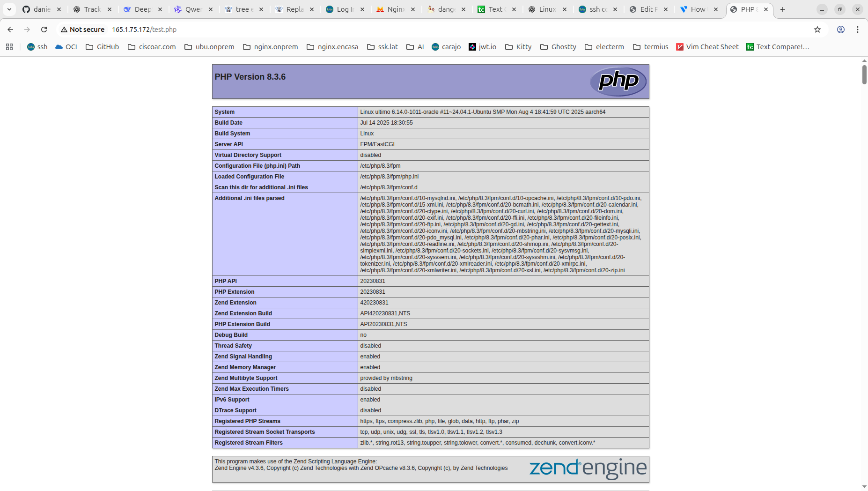Click the PHP logo in header

pyautogui.click(x=618, y=82)
